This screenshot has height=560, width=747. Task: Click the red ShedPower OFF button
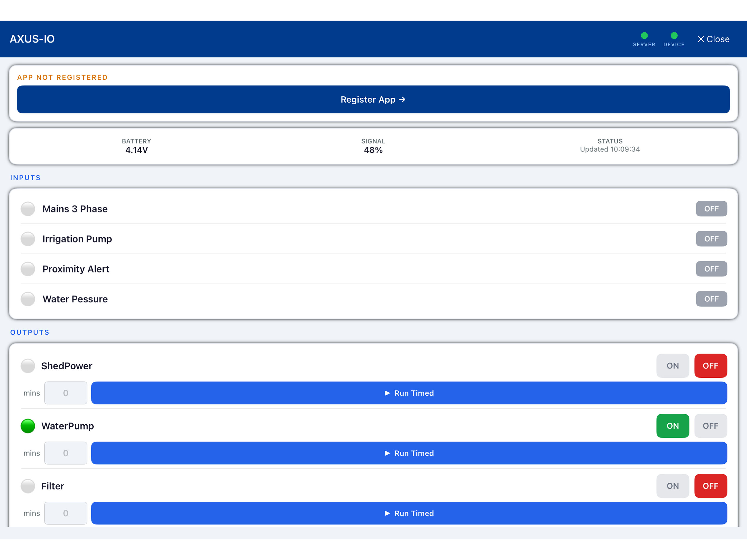point(711,365)
